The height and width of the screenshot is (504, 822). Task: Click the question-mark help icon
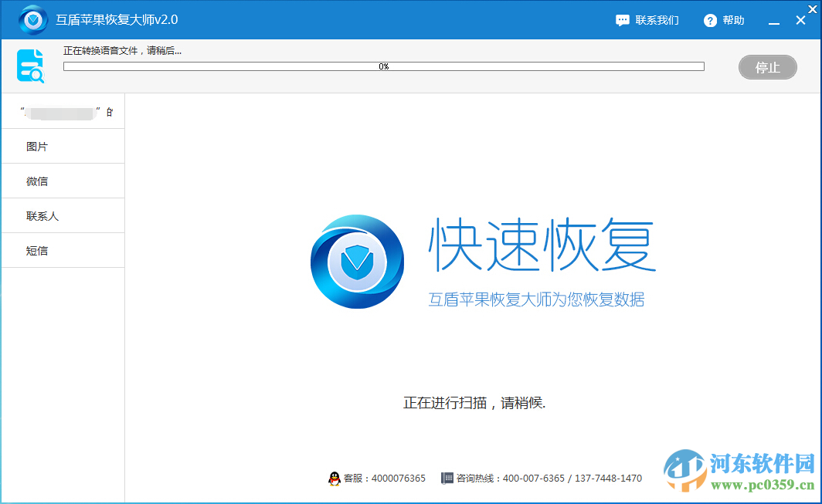(708, 20)
